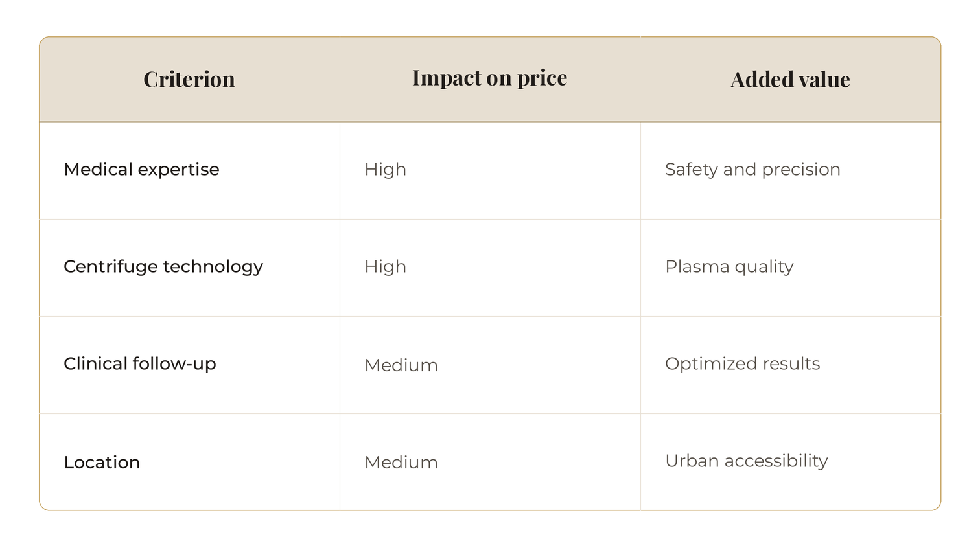Viewport: 980px width, 539px height.
Task: Click the Added value column header
Action: [790, 80]
